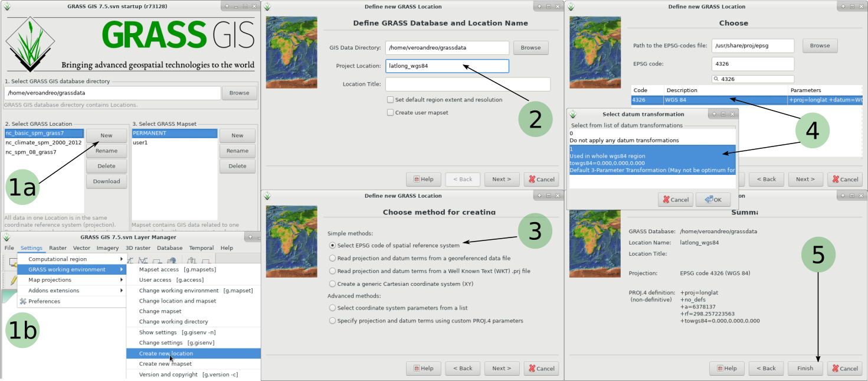Viewport: 868px width, 381px height.
Task: Enable Set default region extent and resolution
Action: click(x=390, y=100)
